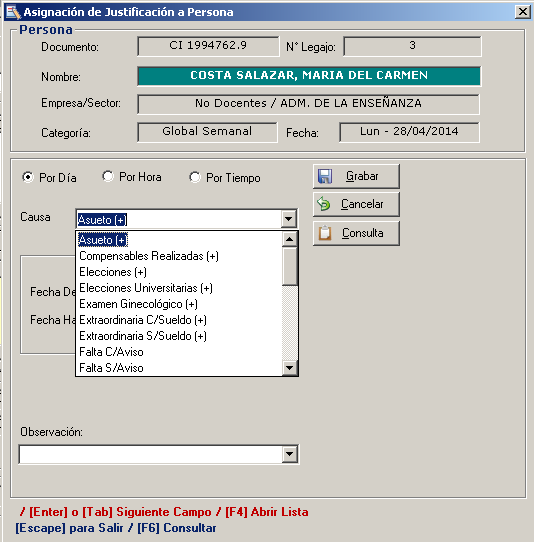The height and width of the screenshot is (542, 534).
Task: Select the Por Tiempo radio button
Action: (195, 177)
